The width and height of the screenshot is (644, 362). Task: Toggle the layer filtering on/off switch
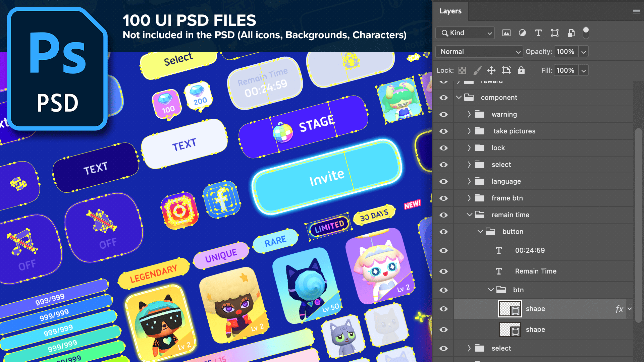pyautogui.click(x=586, y=33)
